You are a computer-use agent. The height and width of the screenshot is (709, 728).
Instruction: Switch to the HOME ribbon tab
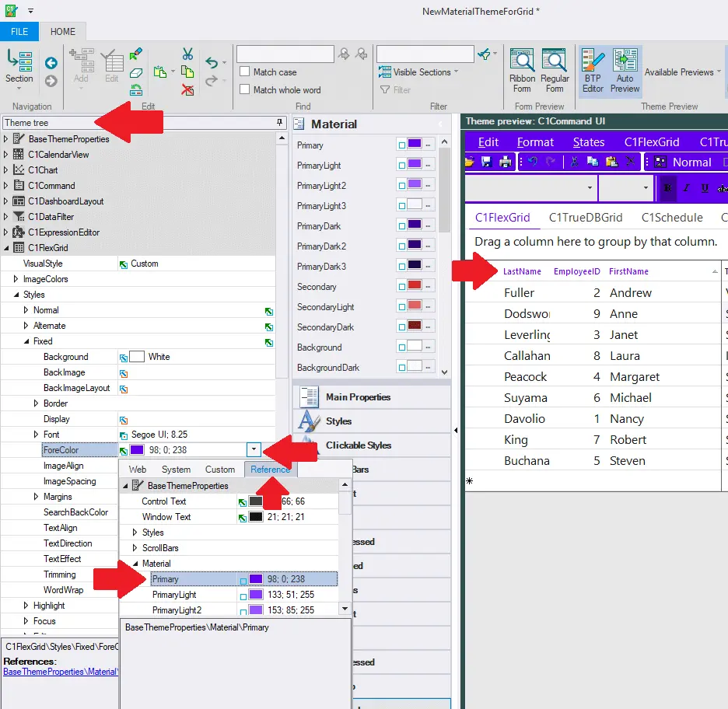(x=63, y=32)
